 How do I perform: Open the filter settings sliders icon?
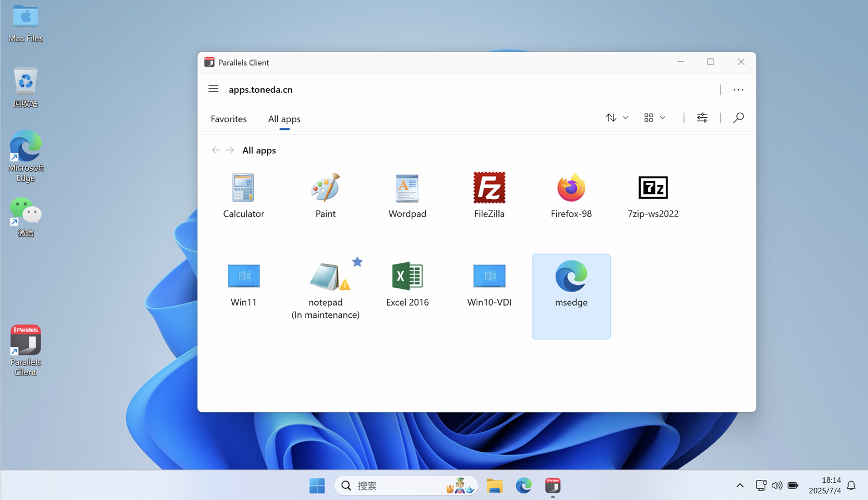[x=702, y=118]
